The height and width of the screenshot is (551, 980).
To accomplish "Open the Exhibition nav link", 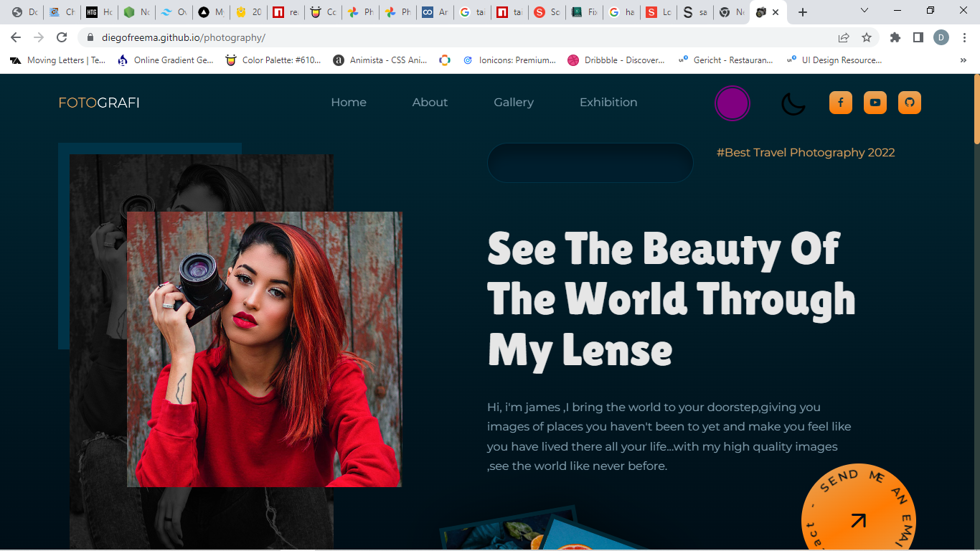I will click(608, 103).
